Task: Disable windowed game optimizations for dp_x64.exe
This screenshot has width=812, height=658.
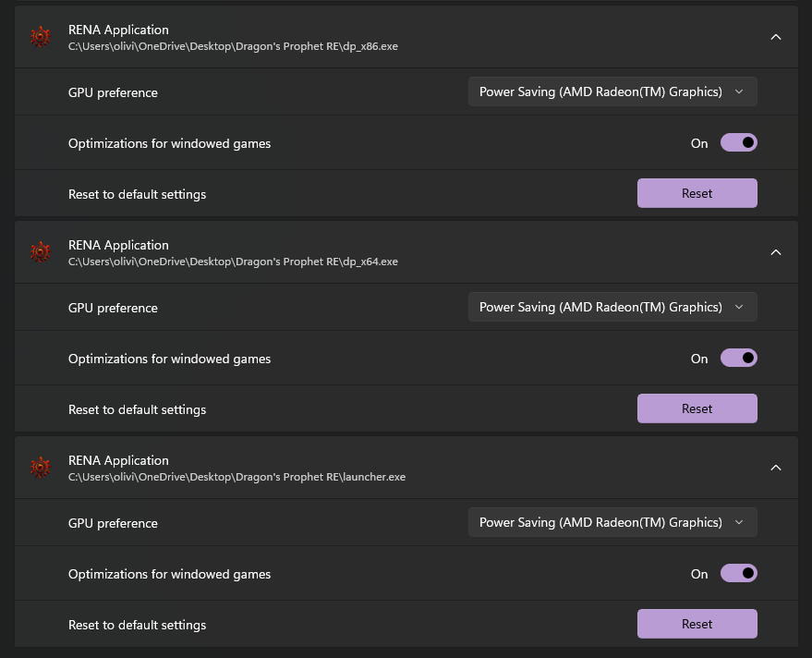Action: [x=739, y=358]
